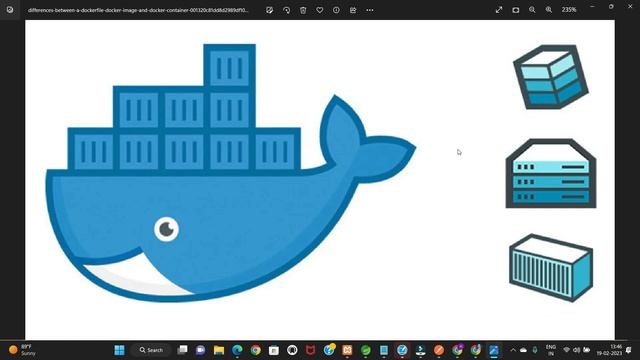
Task: Zoom in with plus magnifier
Action: pos(549,10)
